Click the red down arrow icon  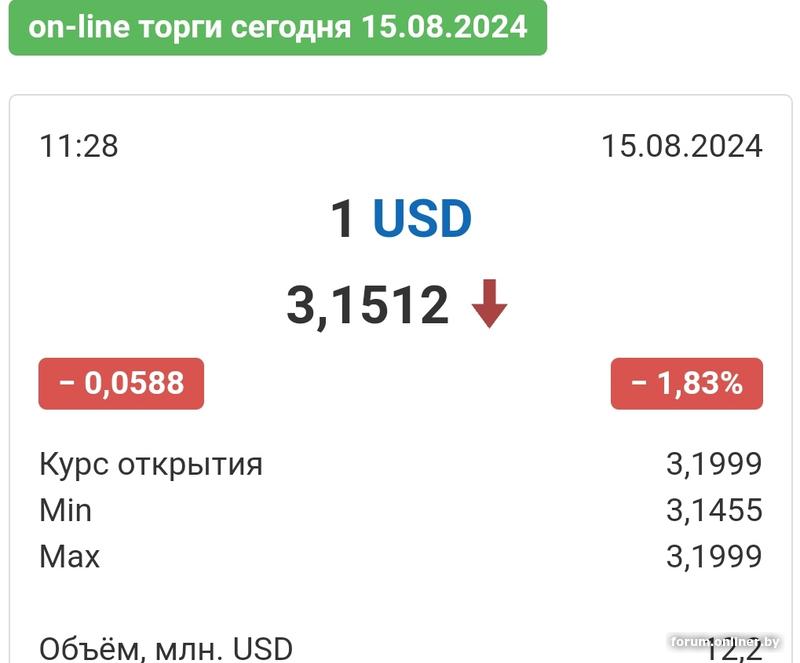tap(490, 305)
